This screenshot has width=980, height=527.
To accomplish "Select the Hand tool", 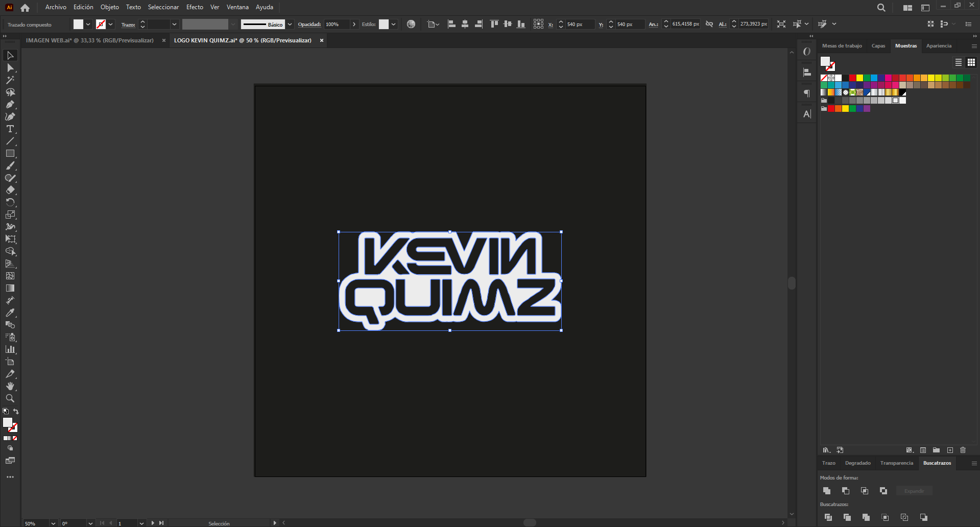I will point(10,387).
